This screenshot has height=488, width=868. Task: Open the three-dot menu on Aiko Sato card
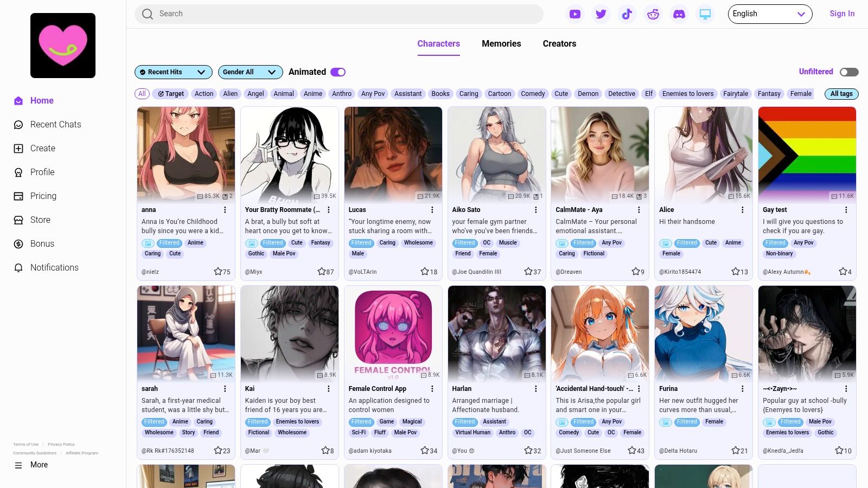pyautogui.click(x=535, y=210)
